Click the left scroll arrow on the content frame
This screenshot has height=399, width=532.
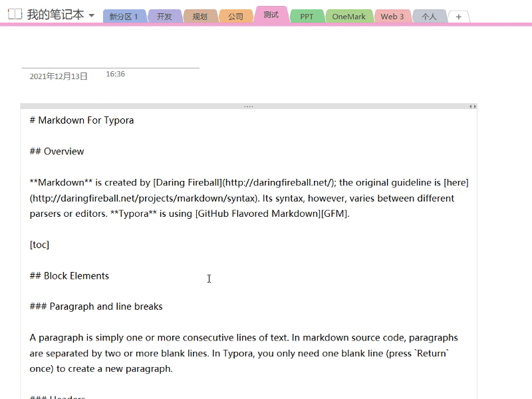[x=469, y=105]
